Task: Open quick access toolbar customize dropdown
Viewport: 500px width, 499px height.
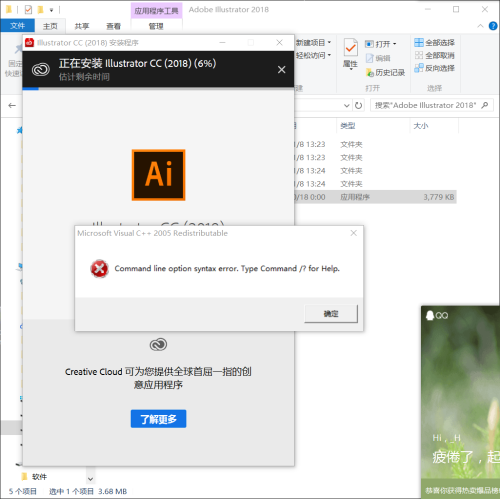Action: (51, 10)
